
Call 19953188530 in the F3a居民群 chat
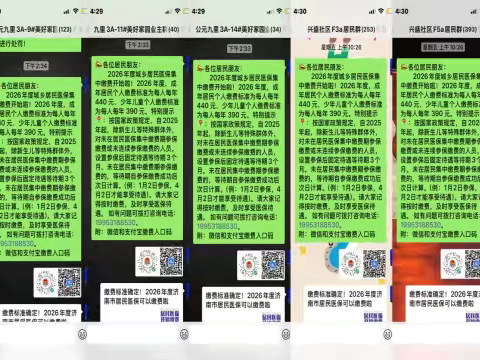(319, 225)
